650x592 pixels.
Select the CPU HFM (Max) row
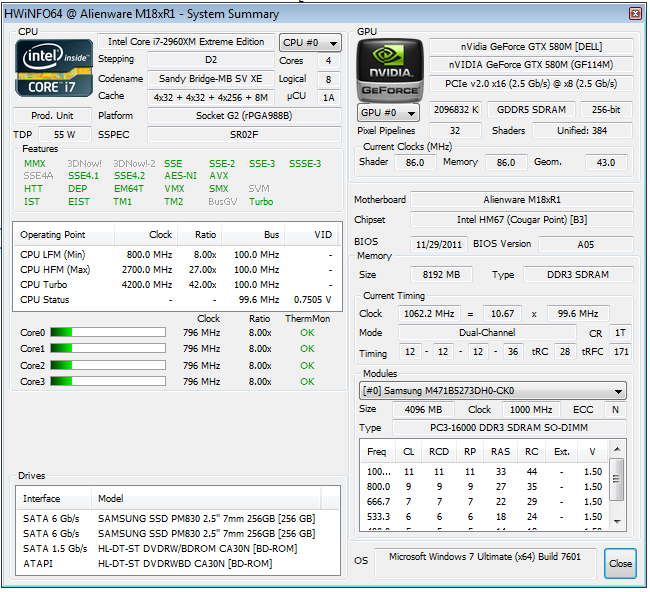point(177,270)
